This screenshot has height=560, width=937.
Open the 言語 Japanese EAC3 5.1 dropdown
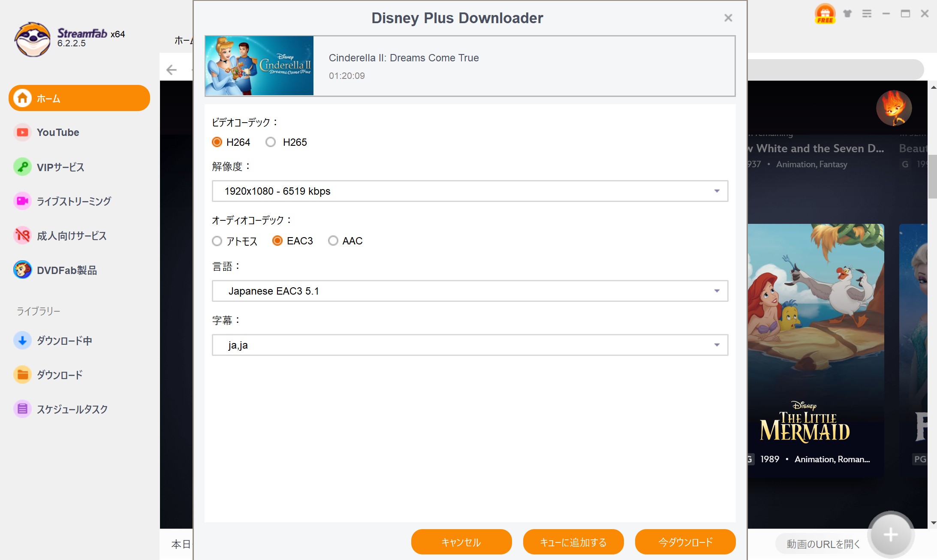pyautogui.click(x=470, y=291)
